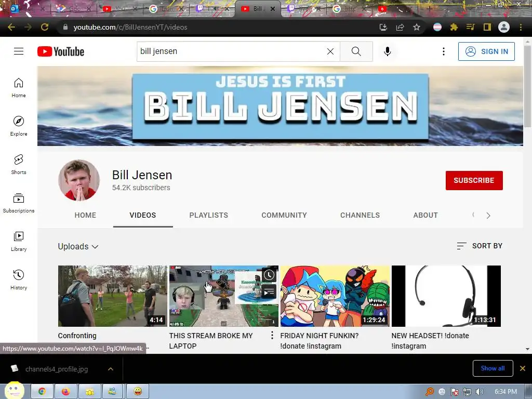Open the YouTube guide hamburger menu
Viewport: 532px width, 399px height.
coord(19,51)
